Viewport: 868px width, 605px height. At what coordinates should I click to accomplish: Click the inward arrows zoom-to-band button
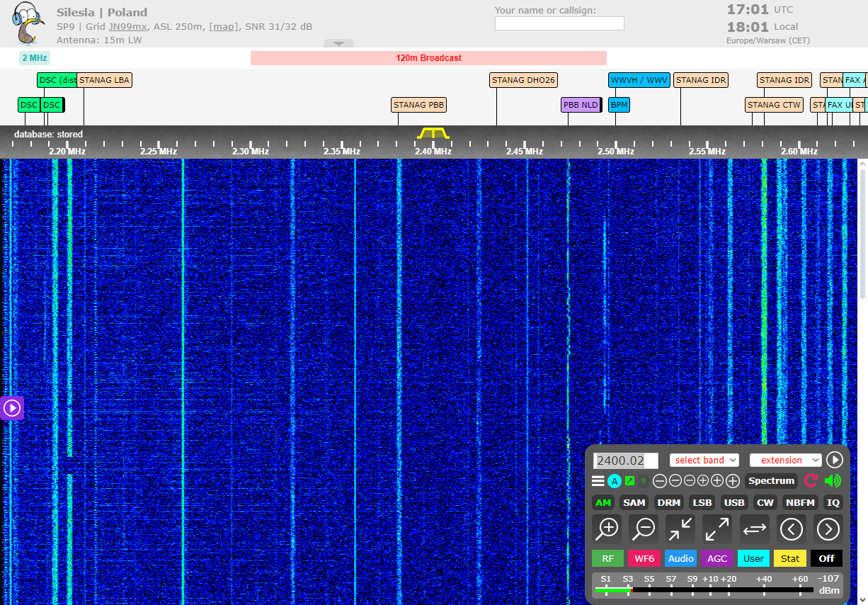[681, 528]
